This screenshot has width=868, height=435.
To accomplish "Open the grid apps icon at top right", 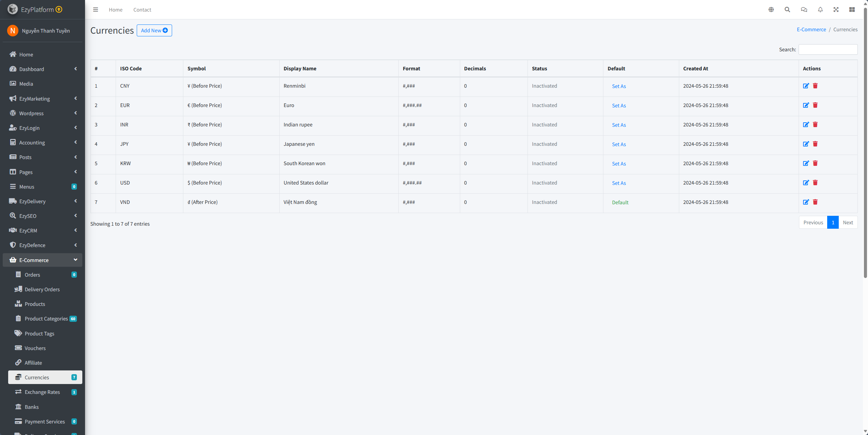I will coord(852,10).
